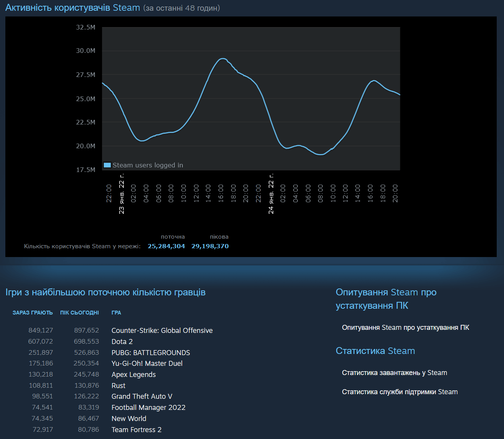Screen dimensions: 504x439
Task: View the Apex Legends statistics entry
Action: click(133, 374)
